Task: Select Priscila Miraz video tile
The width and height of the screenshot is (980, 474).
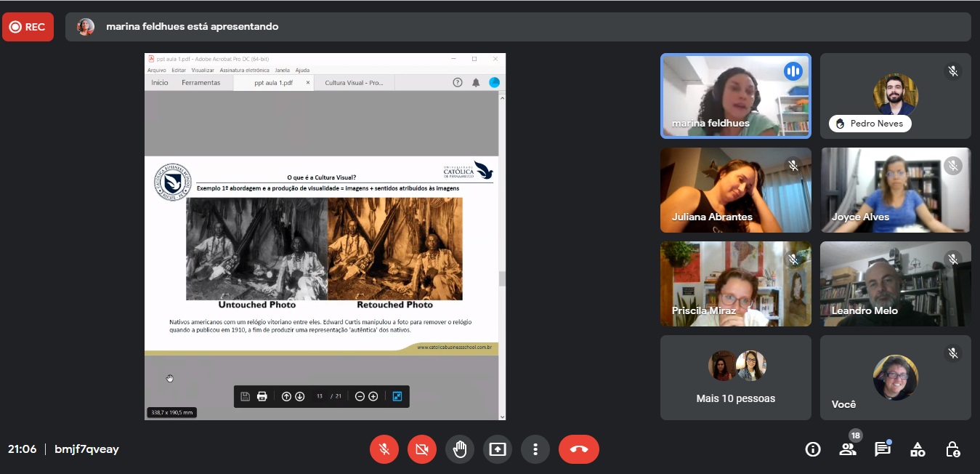Action: click(736, 284)
